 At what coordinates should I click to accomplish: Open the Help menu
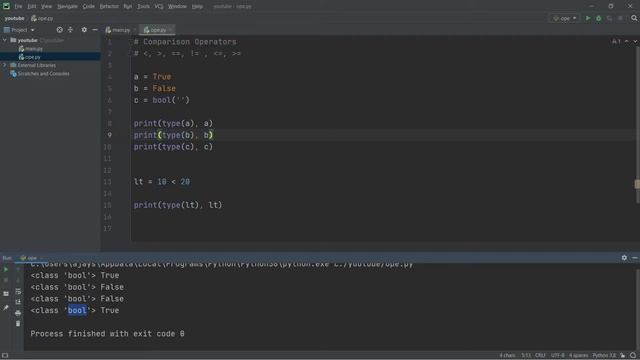tap(197, 7)
